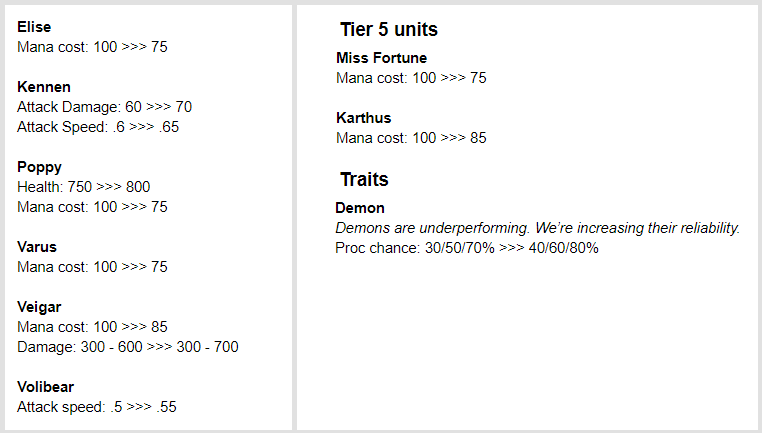This screenshot has height=433, width=762.
Task: Click Karthus's mana cost line
Action: 411,138
